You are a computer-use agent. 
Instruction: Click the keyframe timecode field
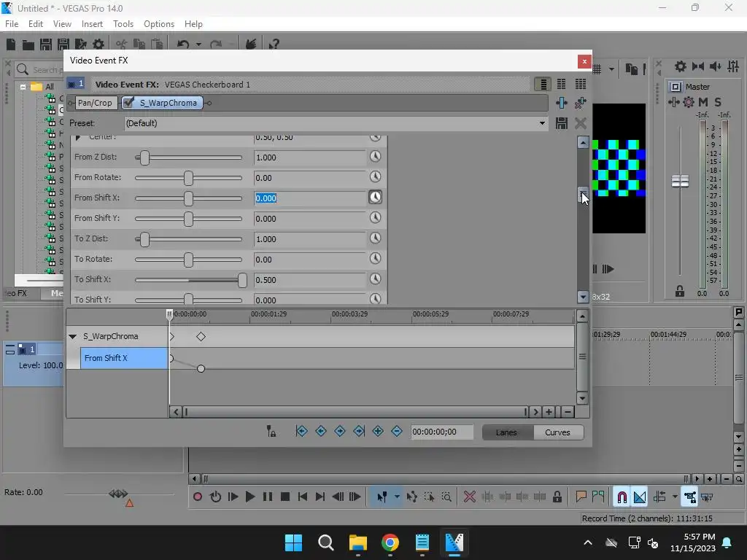click(x=442, y=432)
